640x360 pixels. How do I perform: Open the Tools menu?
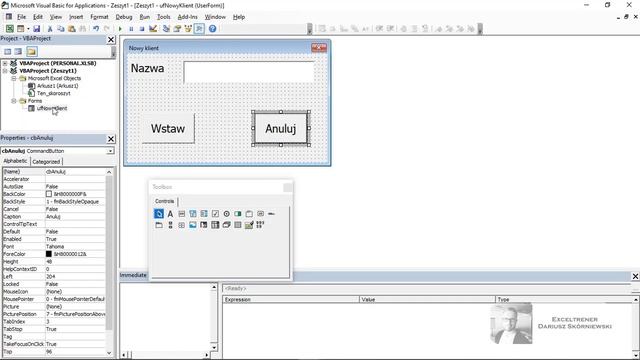tap(163, 17)
